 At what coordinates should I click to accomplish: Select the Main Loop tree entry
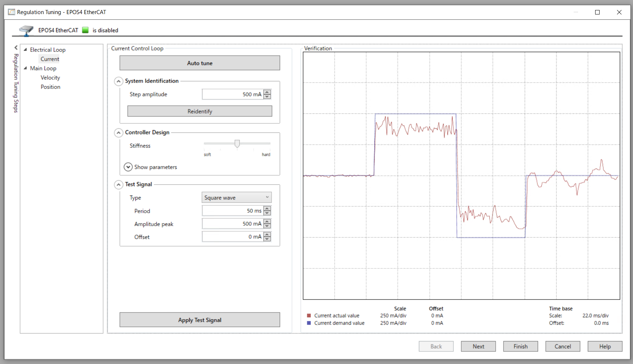tap(43, 68)
